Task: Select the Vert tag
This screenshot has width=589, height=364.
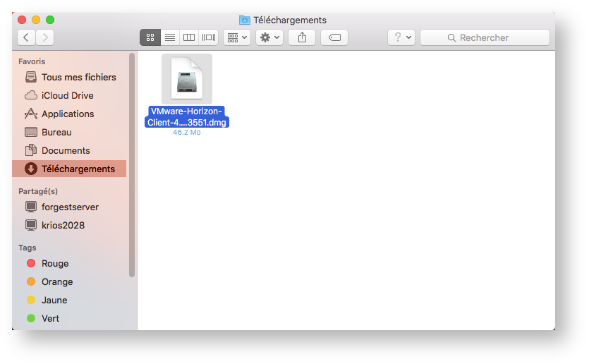Action: [x=71, y=319]
